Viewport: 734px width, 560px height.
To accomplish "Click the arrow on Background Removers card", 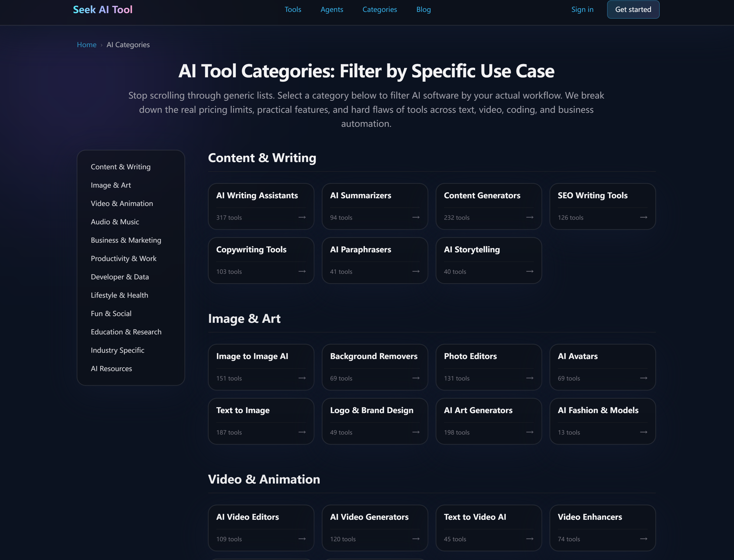I will tap(416, 378).
